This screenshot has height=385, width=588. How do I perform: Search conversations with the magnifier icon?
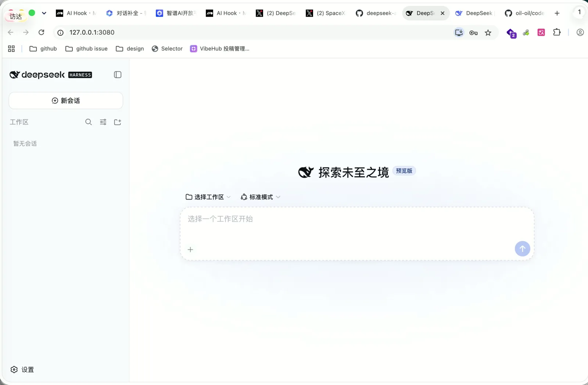(x=89, y=122)
